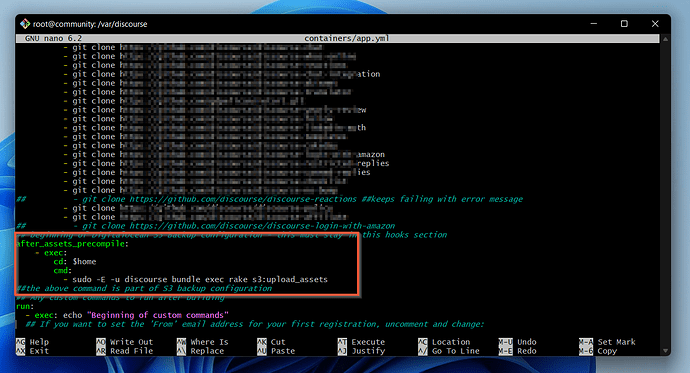Click the '^R Read File' shortcut
The image size is (690, 373).
125,351
